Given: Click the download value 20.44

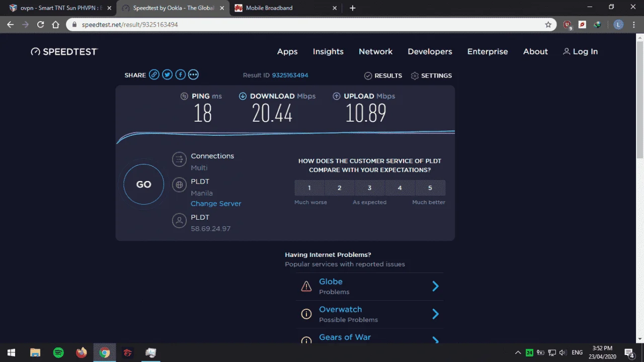Looking at the screenshot, I should point(272,114).
